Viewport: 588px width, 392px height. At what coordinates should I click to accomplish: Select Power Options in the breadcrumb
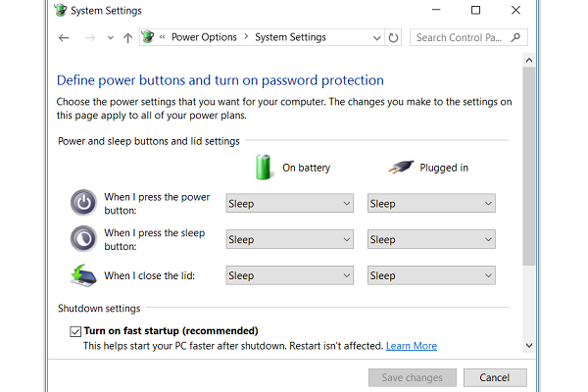(204, 37)
